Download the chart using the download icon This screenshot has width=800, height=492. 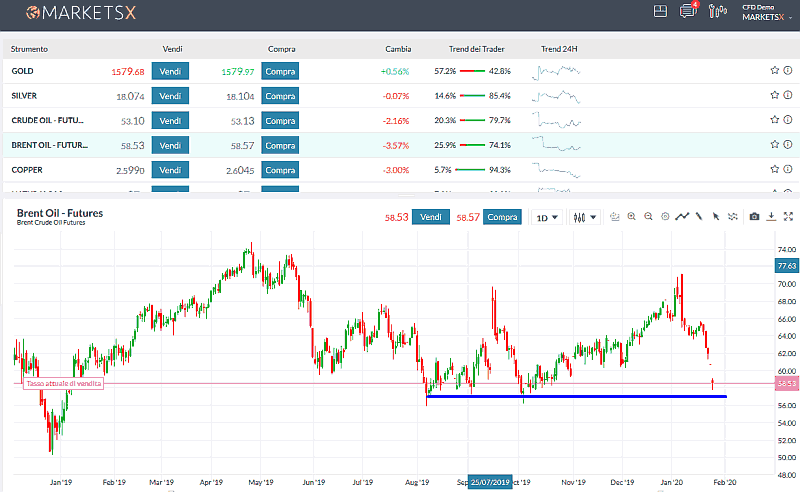pos(771,217)
